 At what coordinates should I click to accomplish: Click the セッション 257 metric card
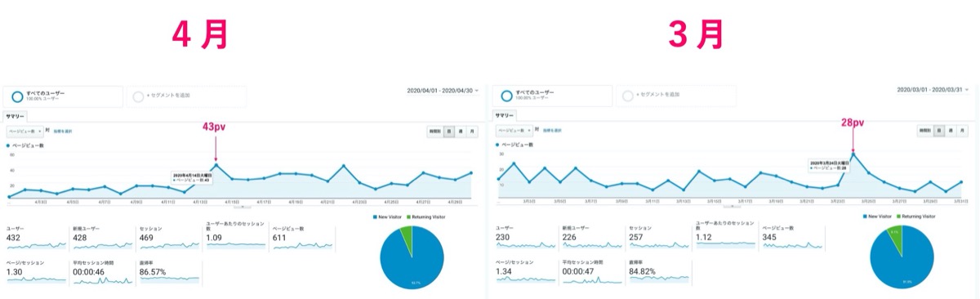click(658, 238)
